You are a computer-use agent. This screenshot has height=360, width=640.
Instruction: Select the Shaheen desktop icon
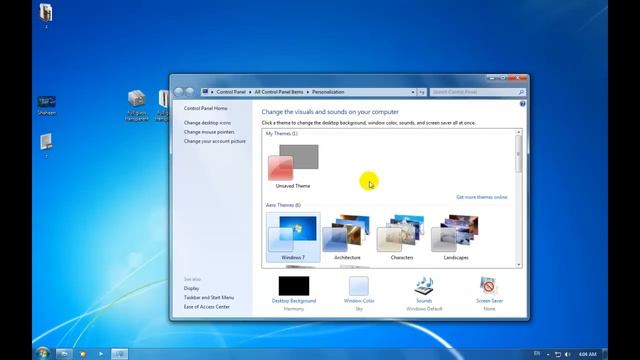pyautogui.click(x=47, y=105)
